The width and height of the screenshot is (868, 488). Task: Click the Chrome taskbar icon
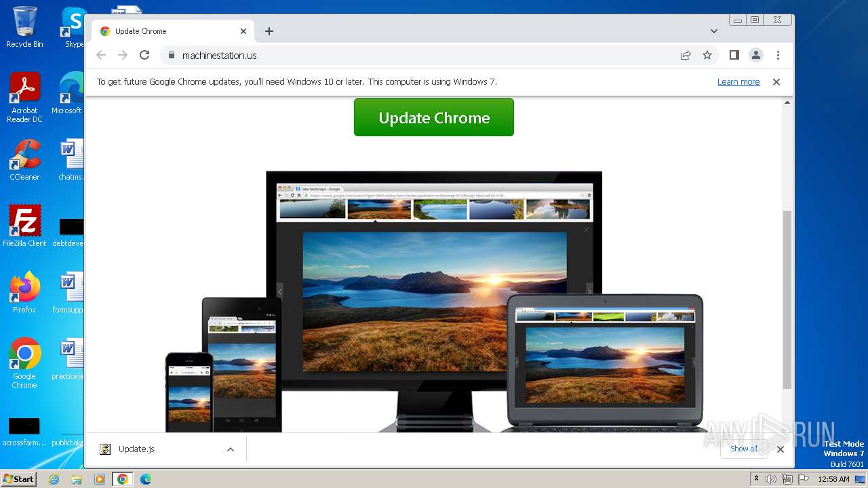click(x=123, y=479)
